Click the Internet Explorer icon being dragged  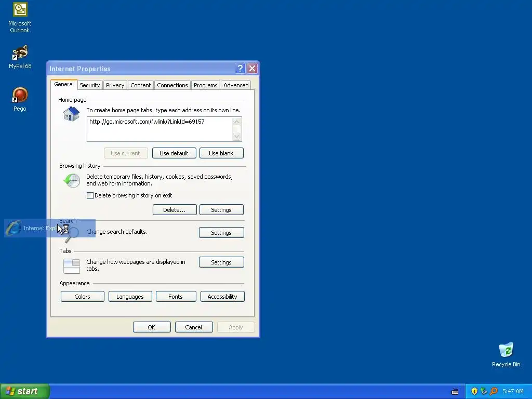[14, 228]
